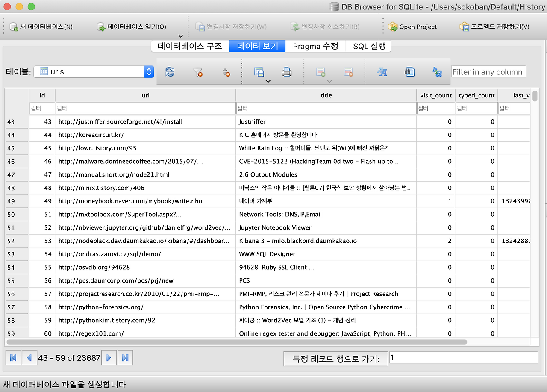Image resolution: width=547 pixels, height=392 pixels.
Task: Delete the selected record
Action: pos(348,72)
